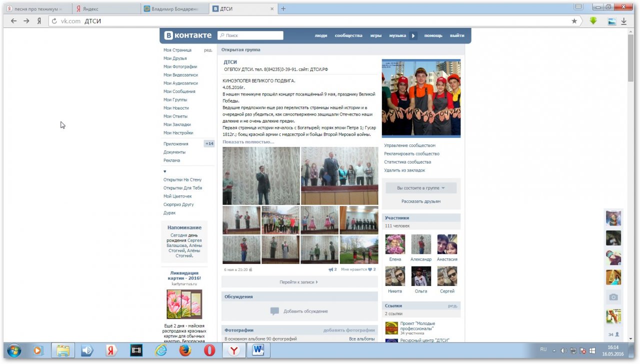640x364 pixels.
Task: Click the music play button in VK header
Action: pos(413,35)
